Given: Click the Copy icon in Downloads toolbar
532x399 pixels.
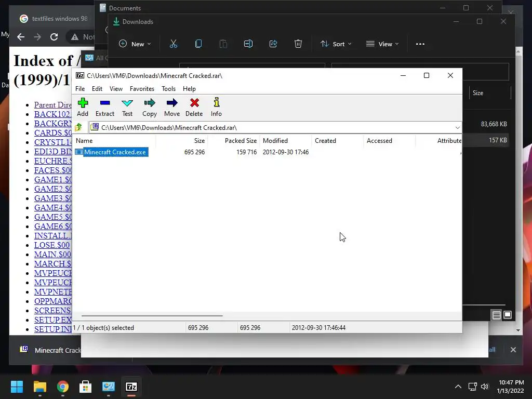Looking at the screenshot, I should click(x=198, y=44).
